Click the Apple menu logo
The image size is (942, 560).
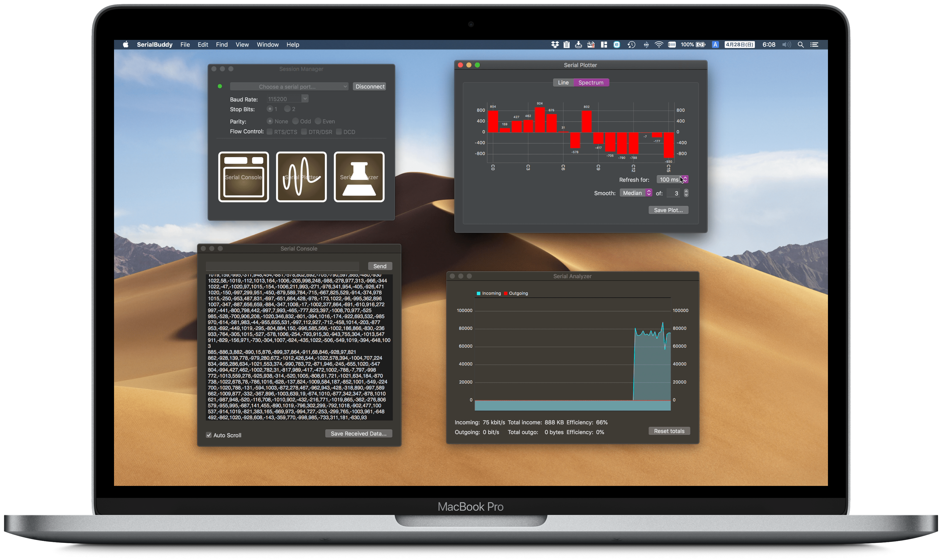126,45
